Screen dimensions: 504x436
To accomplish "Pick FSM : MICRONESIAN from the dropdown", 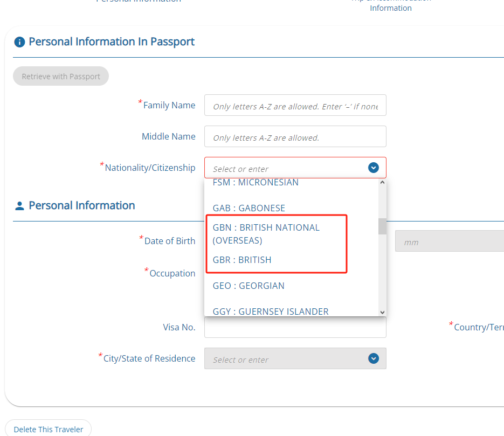I will pos(256,183).
